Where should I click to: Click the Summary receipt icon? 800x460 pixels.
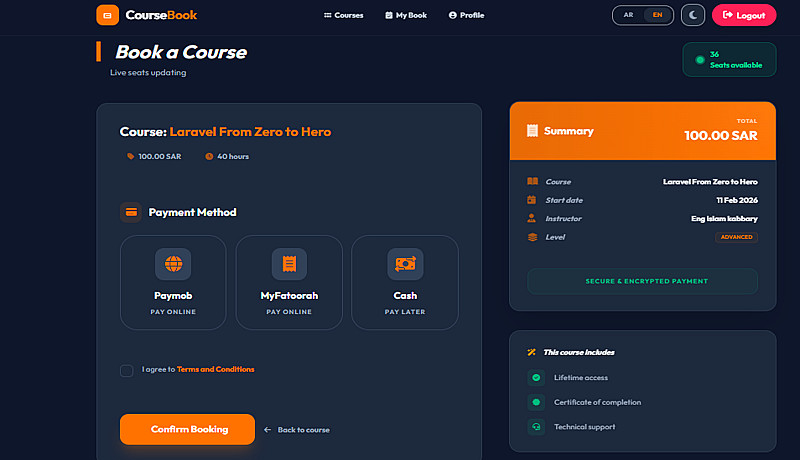pos(532,131)
